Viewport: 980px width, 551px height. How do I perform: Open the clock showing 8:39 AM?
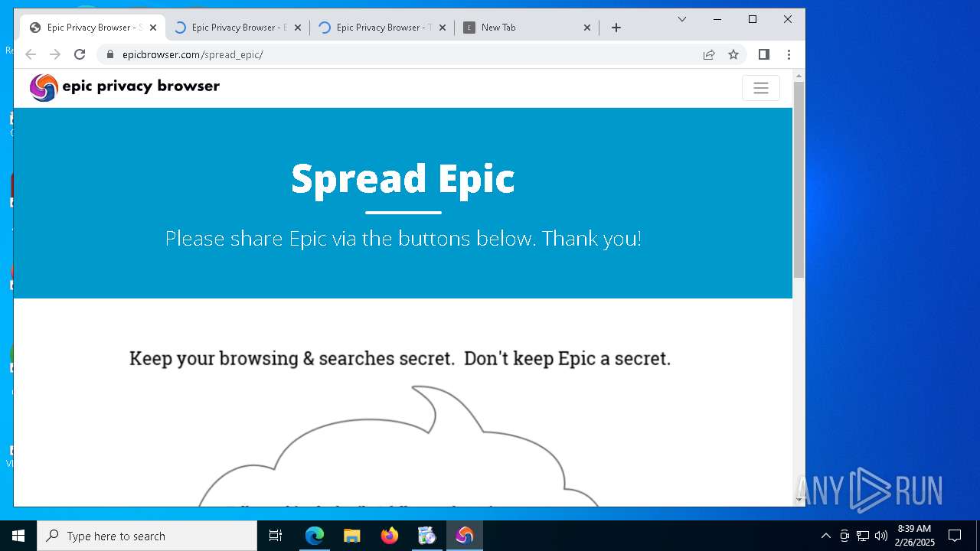(x=915, y=536)
